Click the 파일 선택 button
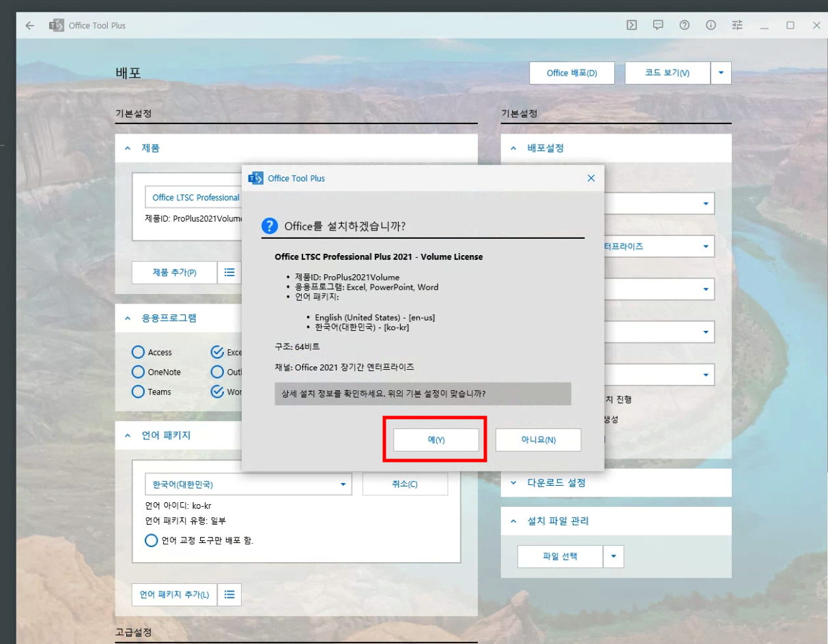Viewport: 828px width, 644px height. point(560,557)
